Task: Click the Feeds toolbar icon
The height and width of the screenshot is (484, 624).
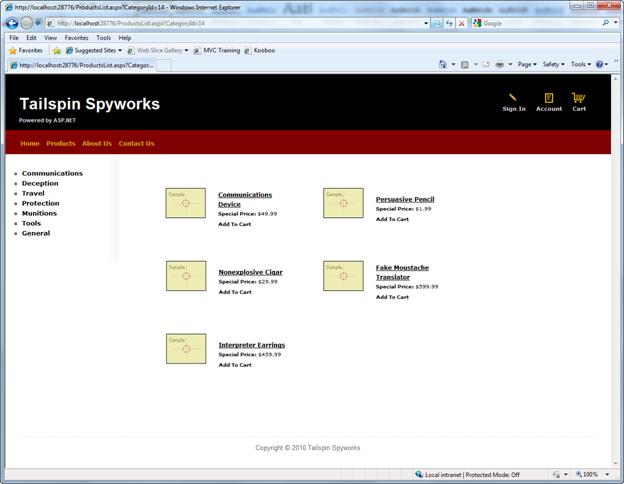Action: tap(464, 64)
